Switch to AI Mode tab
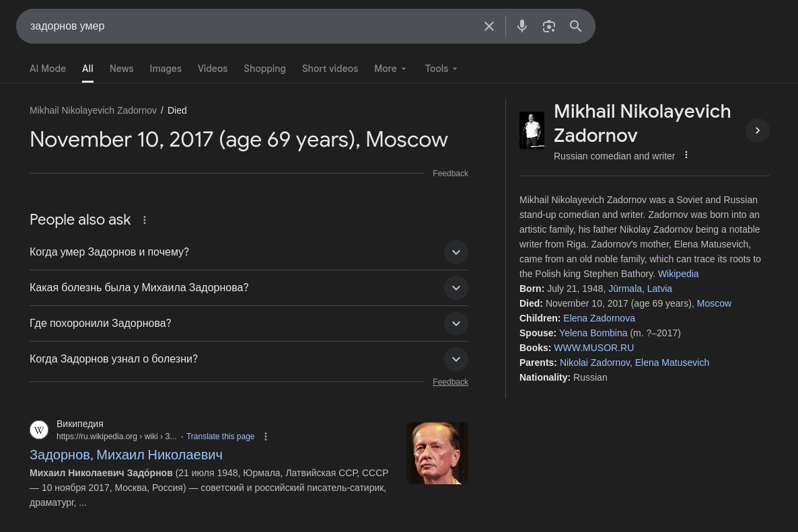This screenshot has height=532, width=798. click(x=48, y=69)
